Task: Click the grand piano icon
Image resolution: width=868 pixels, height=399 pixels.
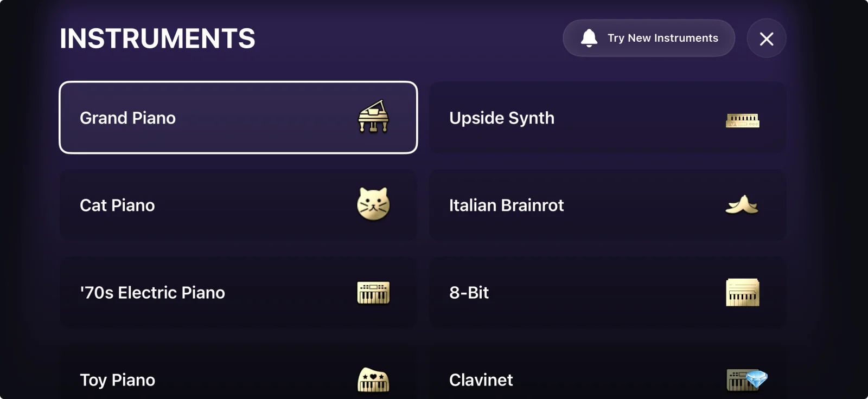Action: pyautogui.click(x=373, y=117)
